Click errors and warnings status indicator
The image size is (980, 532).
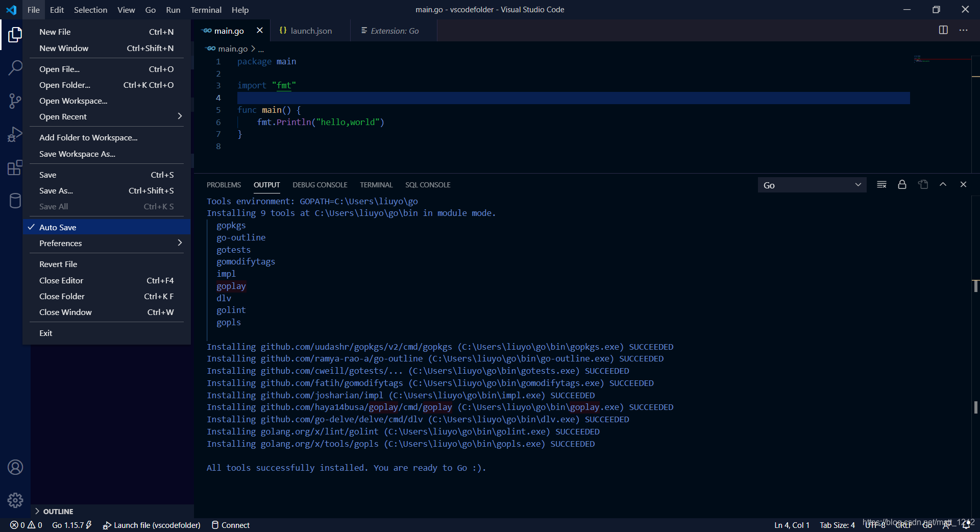pyautogui.click(x=26, y=525)
